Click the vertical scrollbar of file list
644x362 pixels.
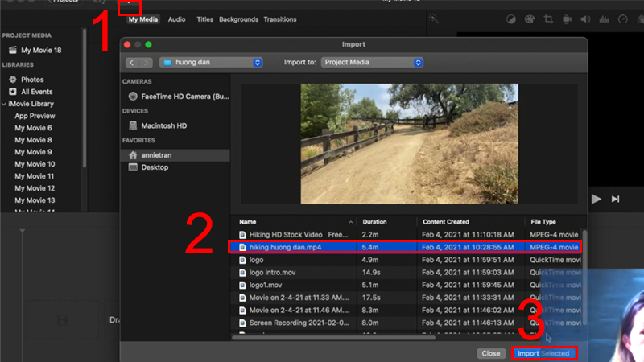(584, 278)
